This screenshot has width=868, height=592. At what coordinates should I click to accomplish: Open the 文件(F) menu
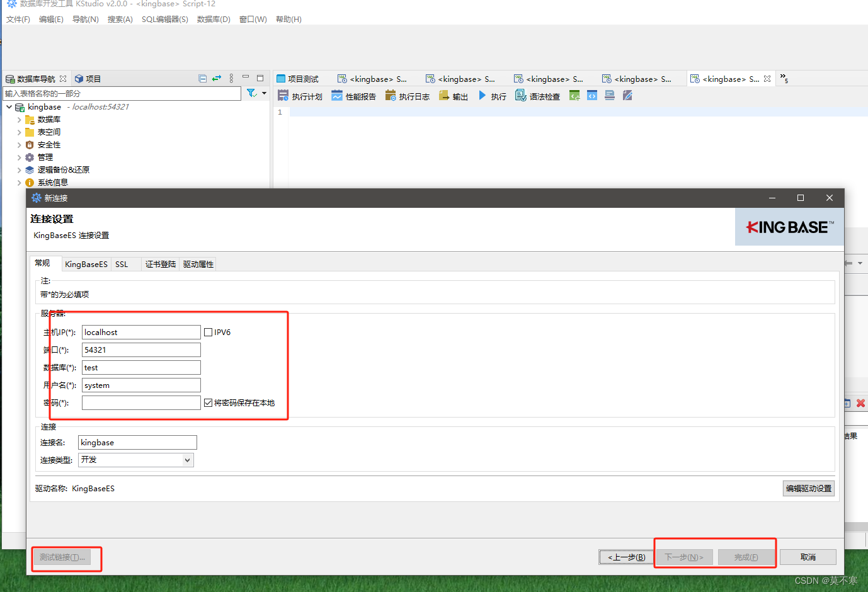tap(18, 20)
